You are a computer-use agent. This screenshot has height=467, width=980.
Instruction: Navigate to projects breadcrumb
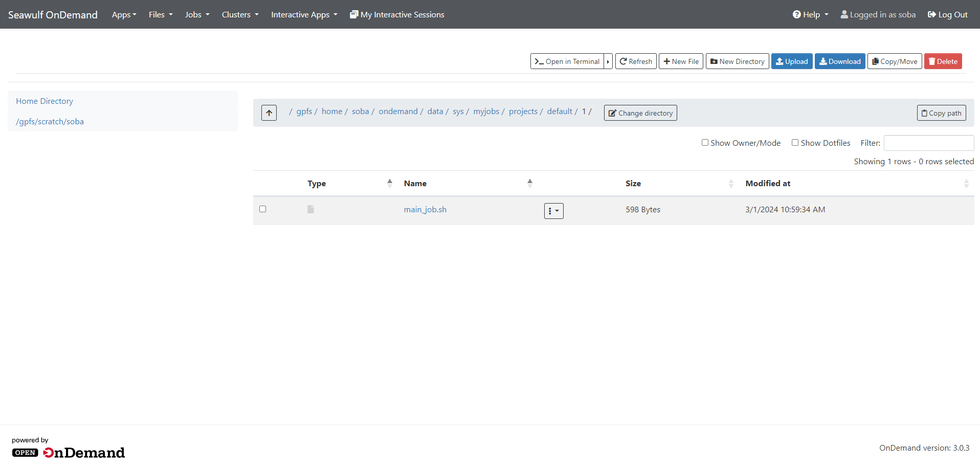pyautogui.click(x=523, y=111)
